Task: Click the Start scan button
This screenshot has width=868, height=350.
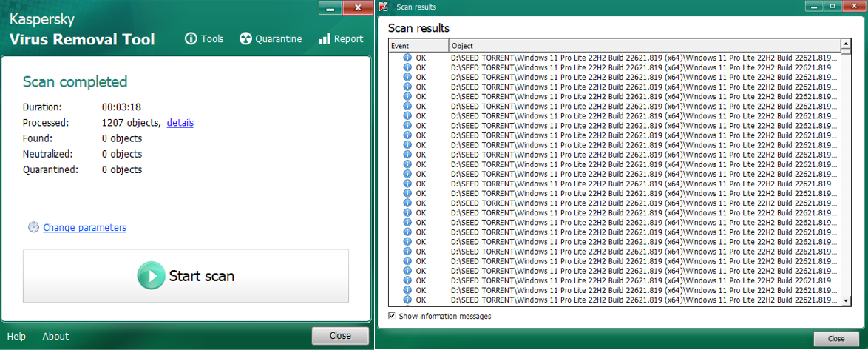Action: tap(186, 276)
